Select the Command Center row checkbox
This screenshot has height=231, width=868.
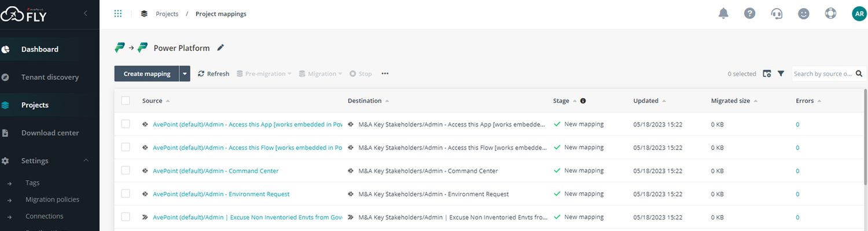[x=126, y=170]
